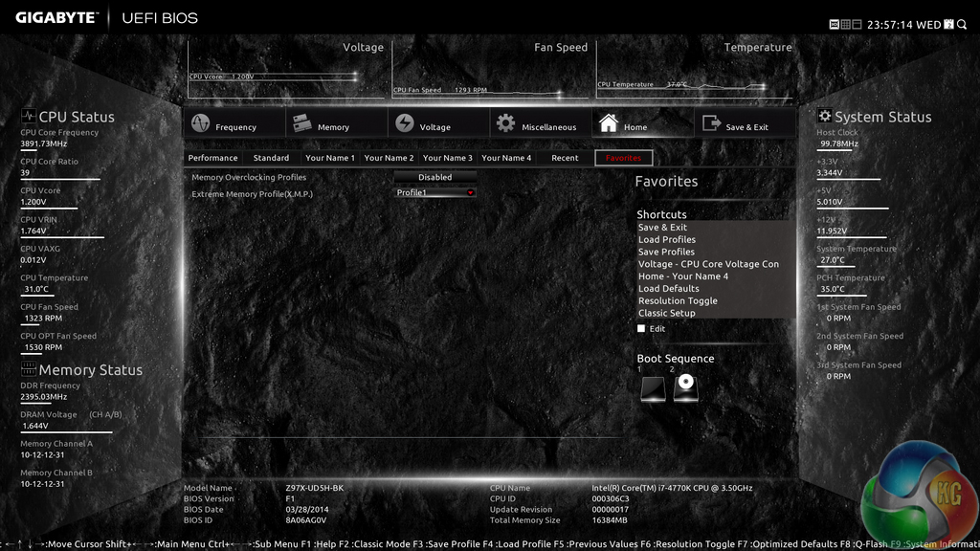Select the HD resolution layout icon
Screen dimensions: 980x551
click(x=834, y=24)
